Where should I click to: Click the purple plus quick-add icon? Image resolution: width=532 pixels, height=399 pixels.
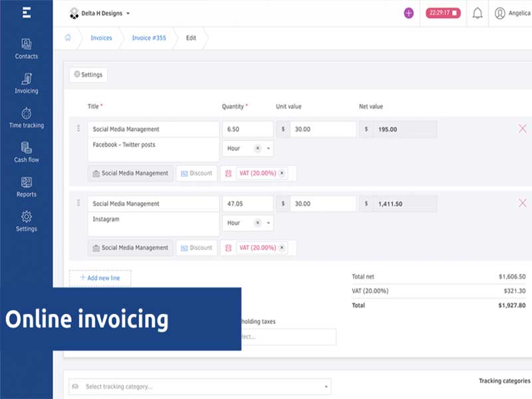click(x=408, y=13)
